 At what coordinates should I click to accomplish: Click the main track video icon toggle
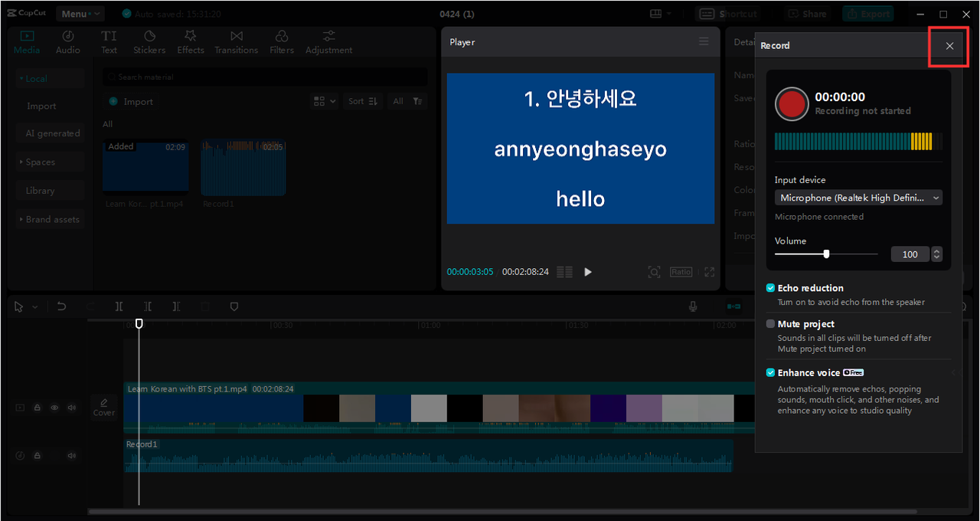point(20,408)
